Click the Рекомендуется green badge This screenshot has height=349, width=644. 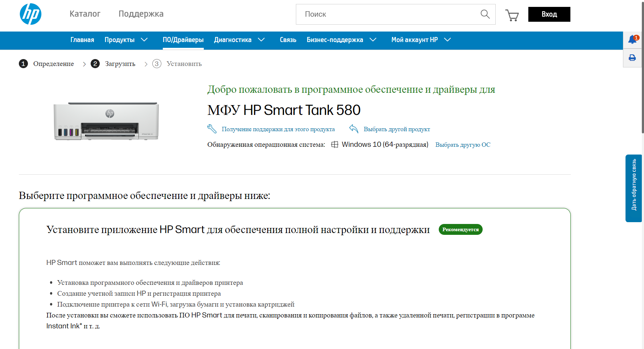pyautogui.click(x=461, y=229)
